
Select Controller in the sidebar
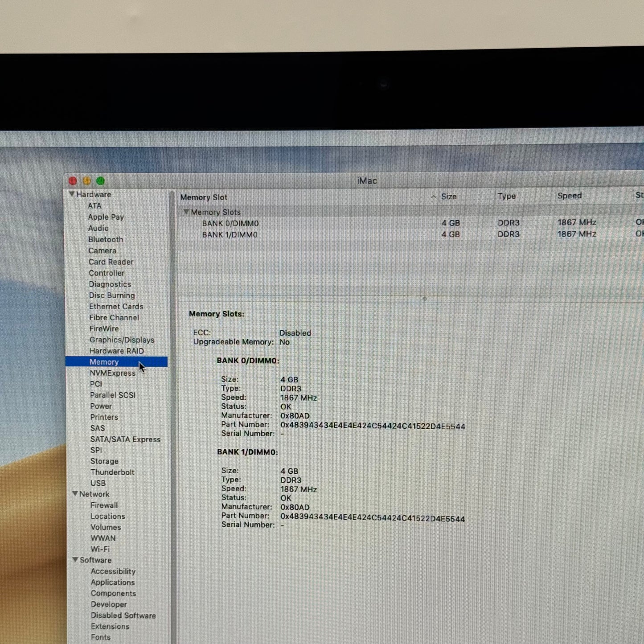coord(107,273)
